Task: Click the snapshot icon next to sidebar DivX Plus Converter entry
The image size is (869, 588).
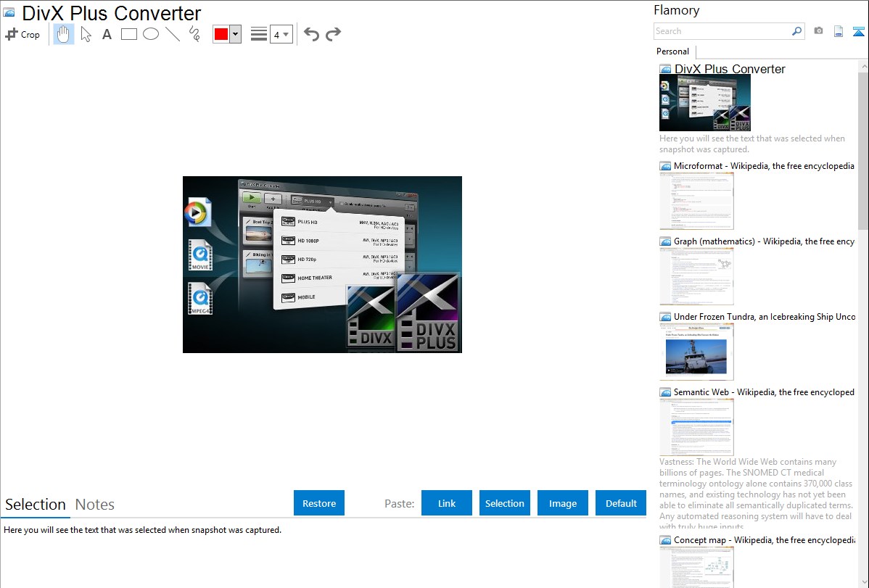Action: (665, 70)
